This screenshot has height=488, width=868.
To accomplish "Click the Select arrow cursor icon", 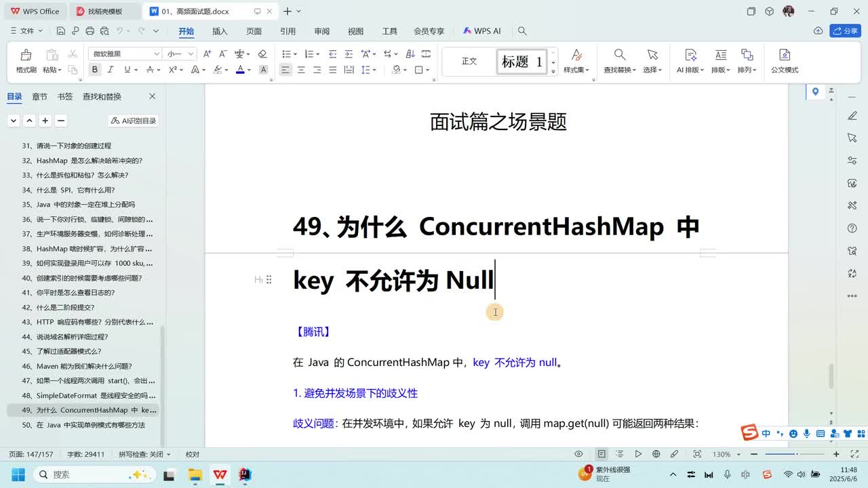I will (652, 55).
